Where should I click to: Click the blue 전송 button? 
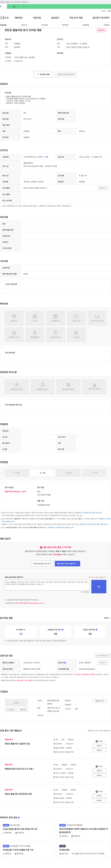[x=99, y=587]
